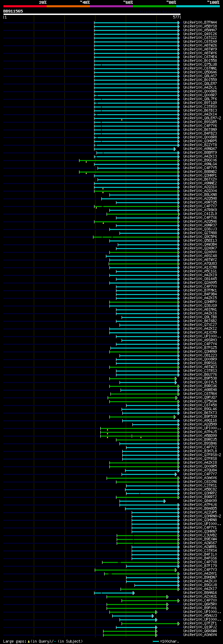223x644 pixels.
Task: Select hit label UniRef100_Q5EE13
Action: pos(200,241)
